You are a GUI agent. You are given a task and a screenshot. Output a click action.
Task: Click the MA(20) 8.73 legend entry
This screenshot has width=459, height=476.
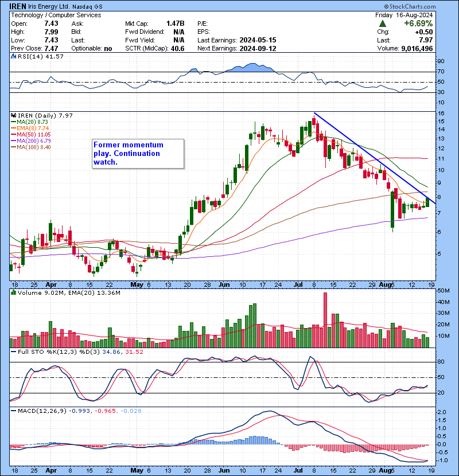click(29, 122)
